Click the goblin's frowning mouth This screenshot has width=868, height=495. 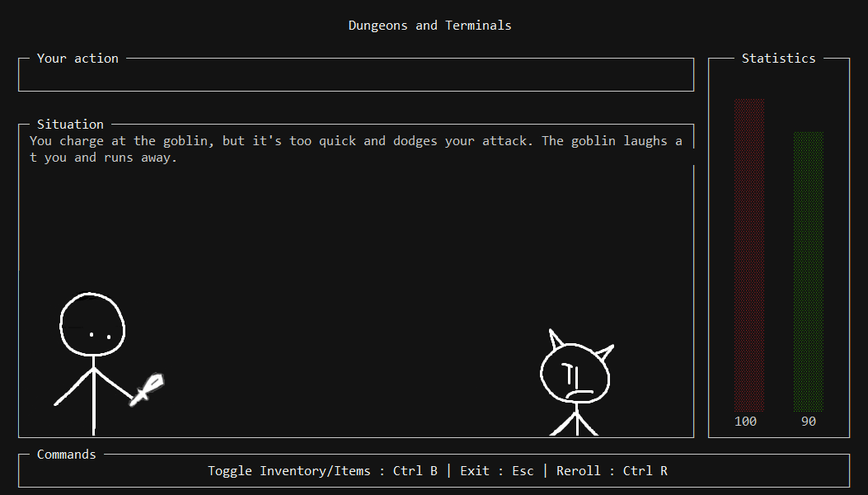pos(579,394)
